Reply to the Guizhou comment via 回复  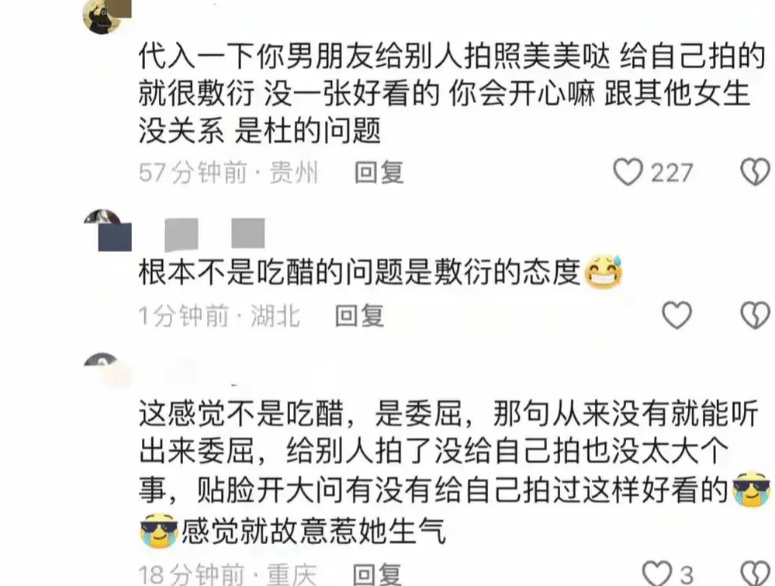[379, 172]
